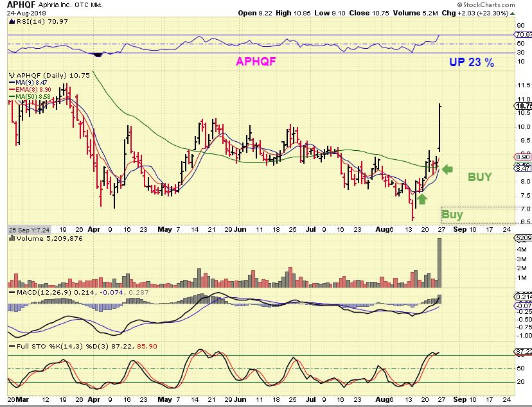Click the -1.00 MACD axis label
532x407 pixels.
[525, 336]
